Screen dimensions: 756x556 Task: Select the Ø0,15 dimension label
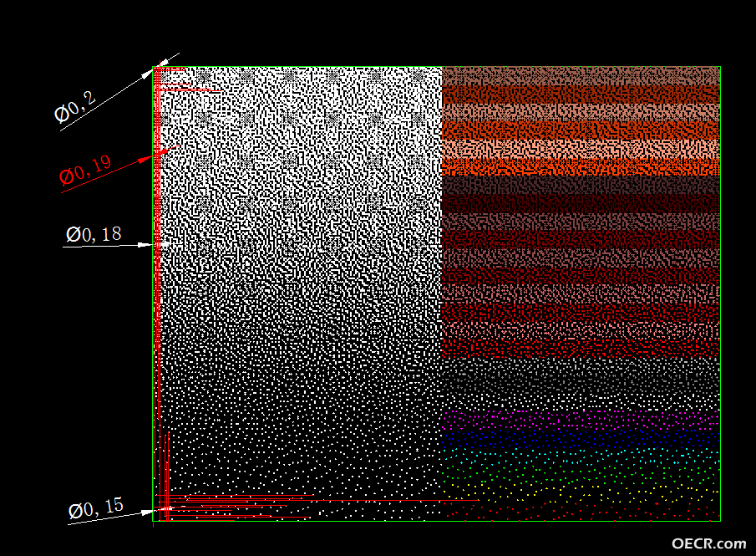pyautogui.click(x=96, y=508)
